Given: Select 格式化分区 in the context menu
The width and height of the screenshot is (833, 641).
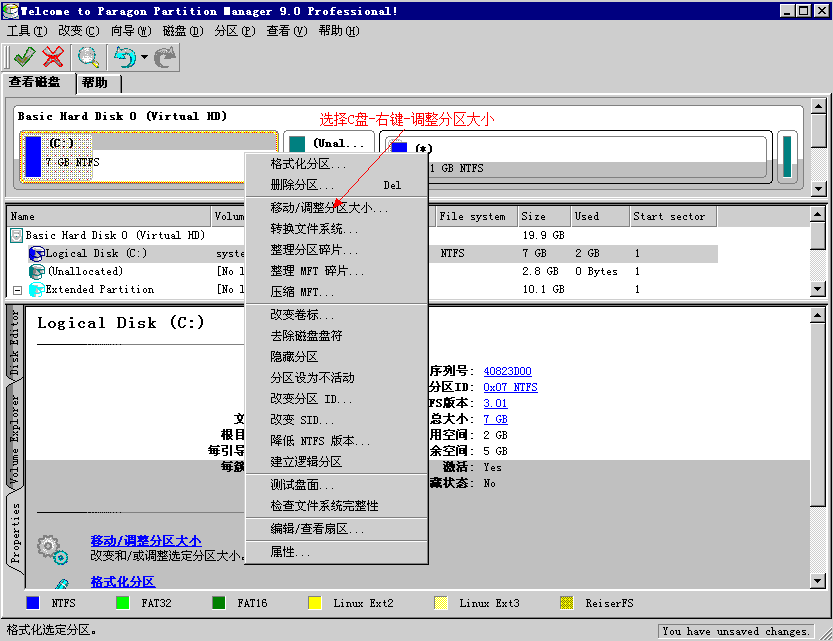Looking at the screenshot, I should tap(308, 164).
